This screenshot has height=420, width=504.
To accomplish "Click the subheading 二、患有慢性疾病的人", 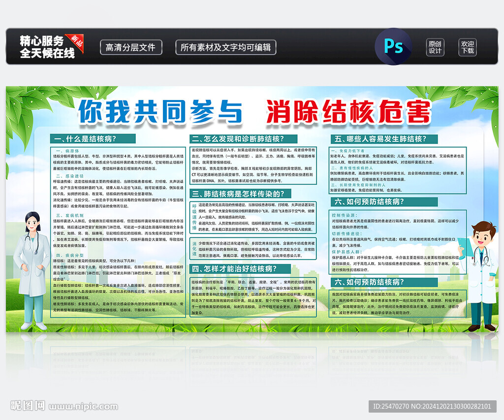I will pyautogui.click(x=351, y=168).
